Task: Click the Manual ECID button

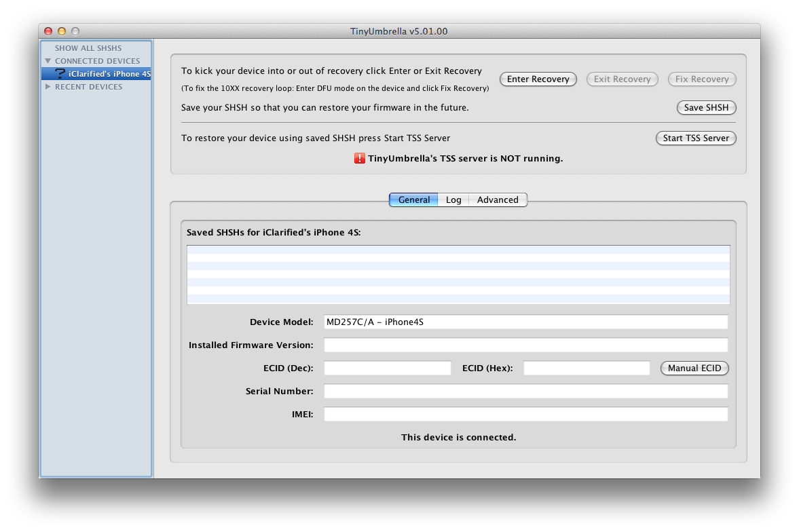Action: [x=694, y=368]
